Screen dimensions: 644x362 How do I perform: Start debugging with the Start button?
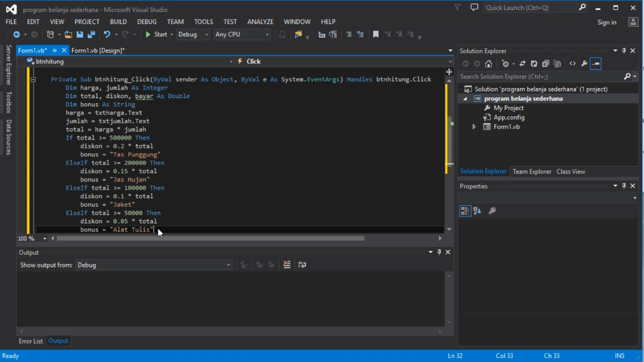tap(156, 34)
